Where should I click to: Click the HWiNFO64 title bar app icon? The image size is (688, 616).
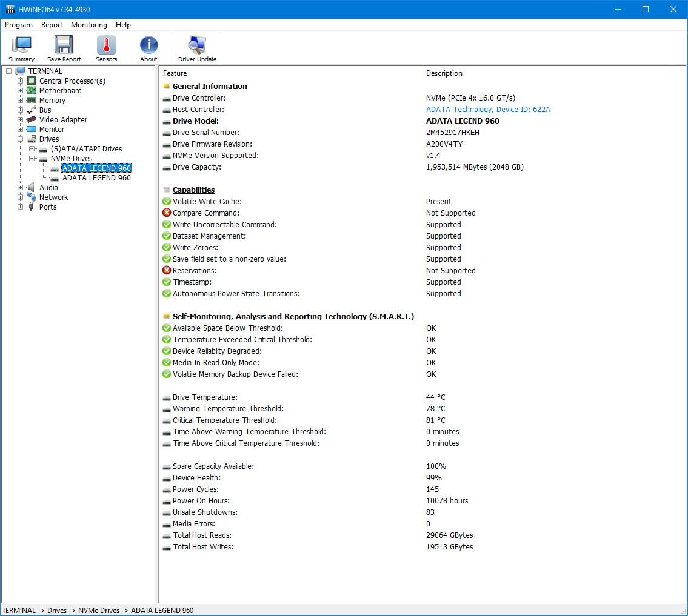tap(10, 9)
